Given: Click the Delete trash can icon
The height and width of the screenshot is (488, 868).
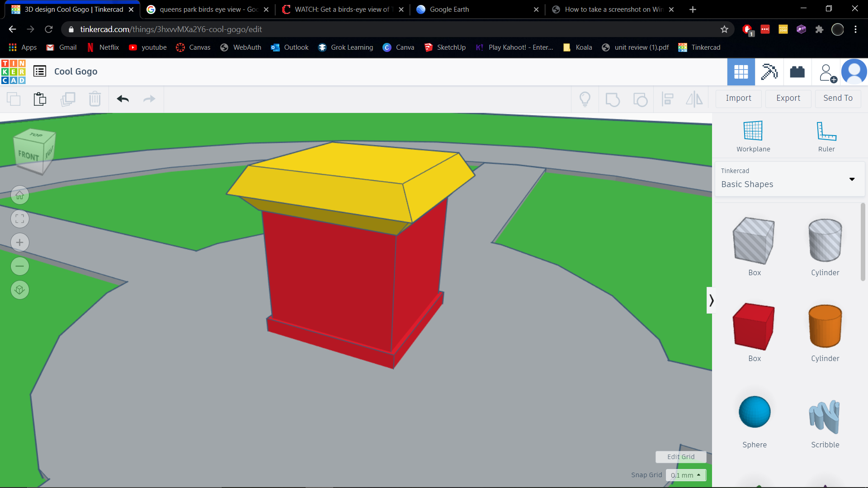Looking at the screenshot, I should point(95,99).
